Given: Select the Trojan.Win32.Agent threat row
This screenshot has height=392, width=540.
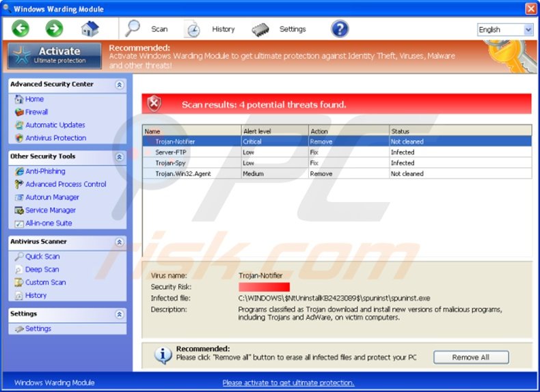Looking at the screenshot, I should tap(337, 173).
